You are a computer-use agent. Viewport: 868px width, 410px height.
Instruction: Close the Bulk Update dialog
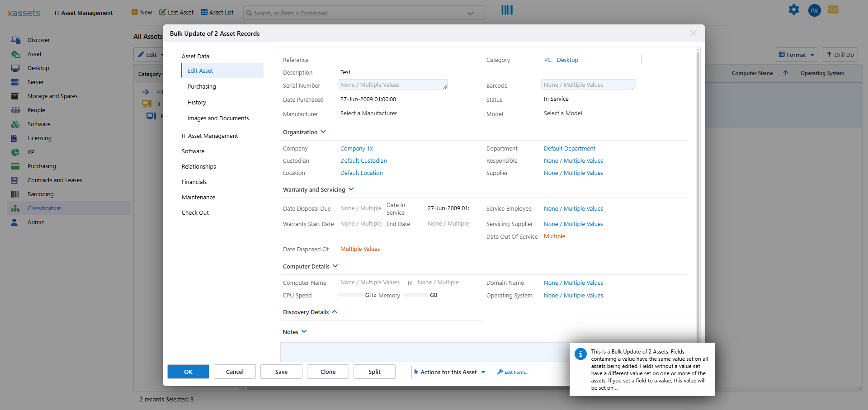693,33
